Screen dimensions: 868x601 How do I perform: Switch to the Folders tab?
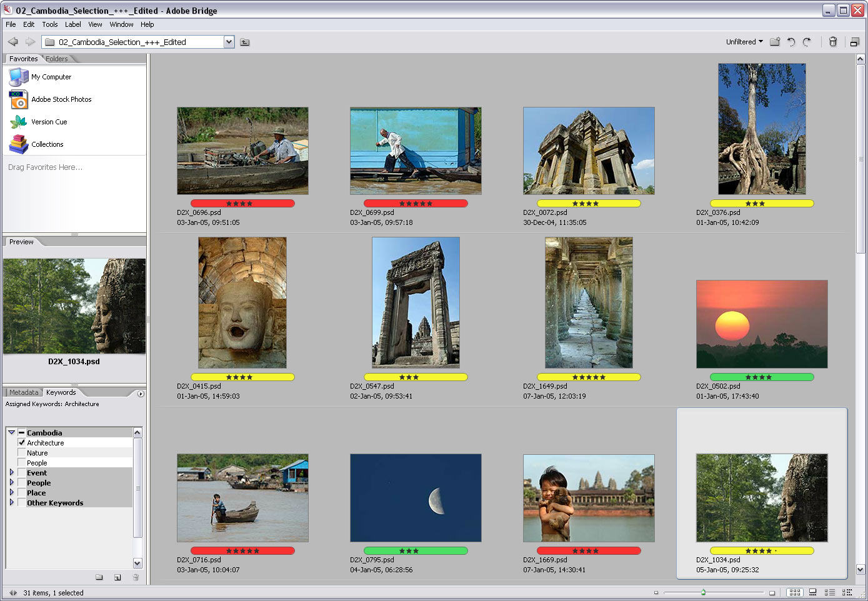57,59
